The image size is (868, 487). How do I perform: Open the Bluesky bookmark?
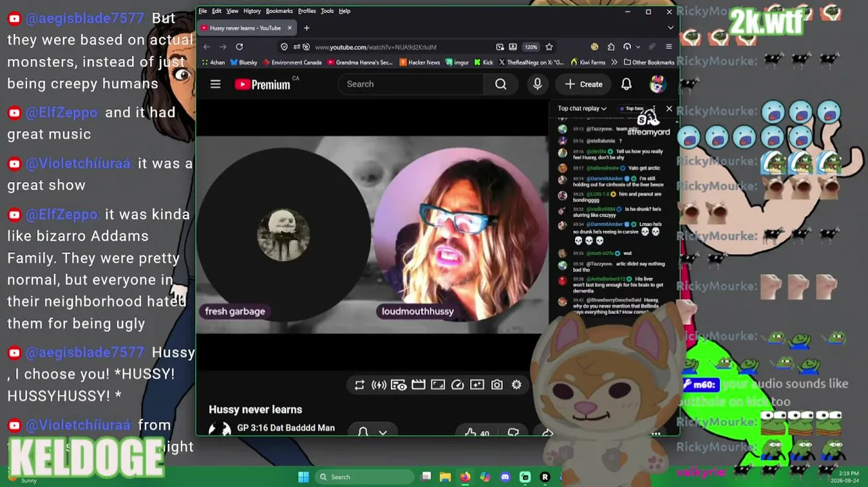click(x=244, y=62)
